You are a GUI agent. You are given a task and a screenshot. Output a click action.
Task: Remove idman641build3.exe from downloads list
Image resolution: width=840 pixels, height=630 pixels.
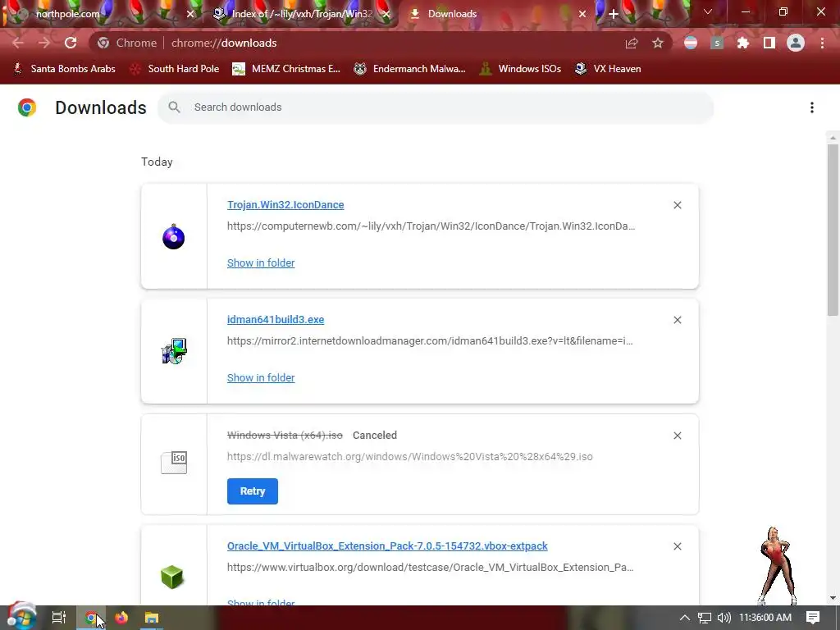[677, 320]
